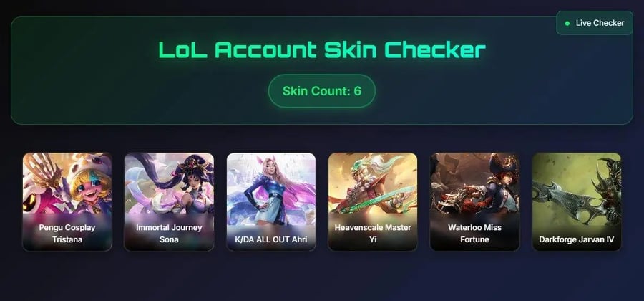
Task: Click the K/DA ALL OUT Ahri caption text
Action: 271,239
